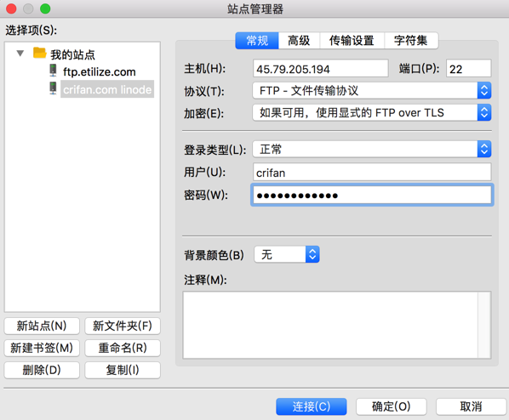The width and height of the screenshot is (509, 420).
Task: Click the 连接(C) connect button
Action: pyautogui.click(x=312, y=406)
